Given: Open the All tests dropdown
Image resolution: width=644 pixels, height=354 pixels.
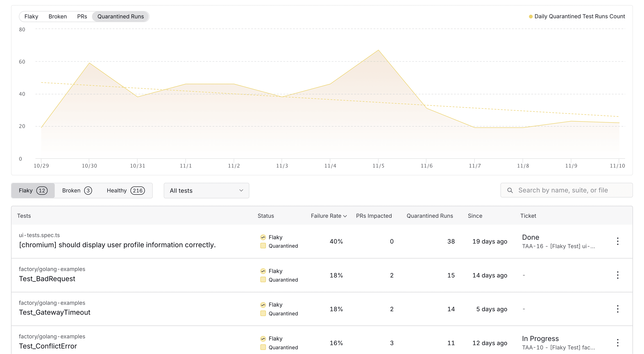Looking at the screenshot, I should pyautogui.click(x=206, y=191).
